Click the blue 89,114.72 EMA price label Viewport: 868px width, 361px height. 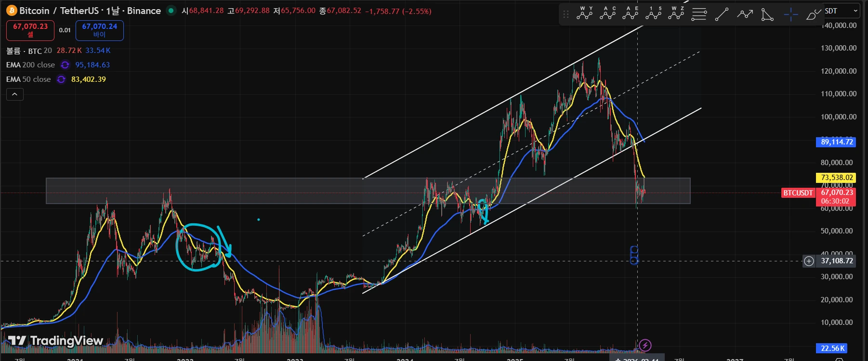pos(837,142)
